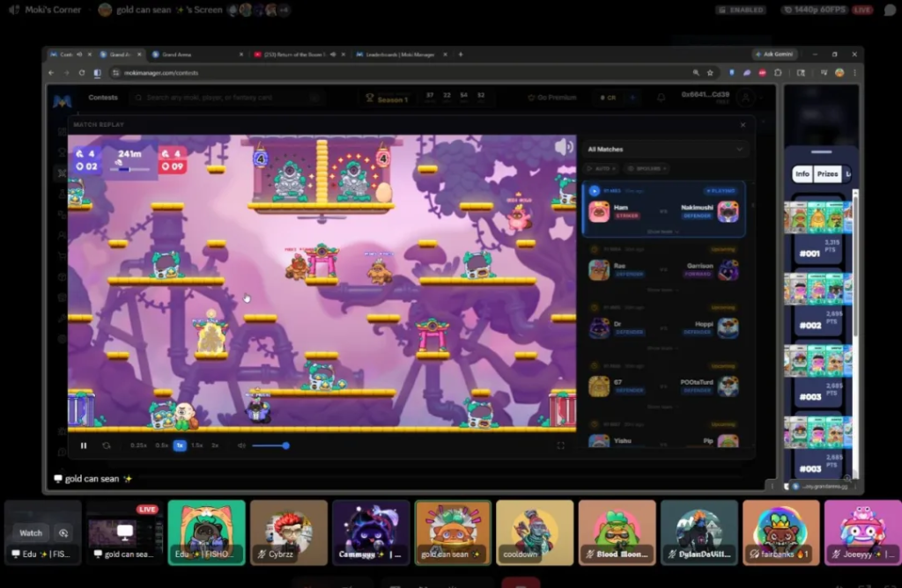Close the Match Replay dialog

[743, 125]
